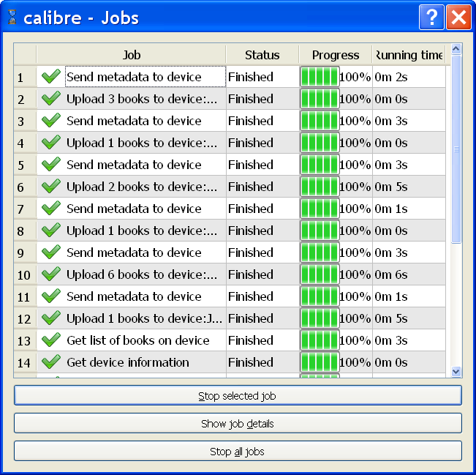Select row header number 14
Screen dimensions: 476x475
(25, 362)
